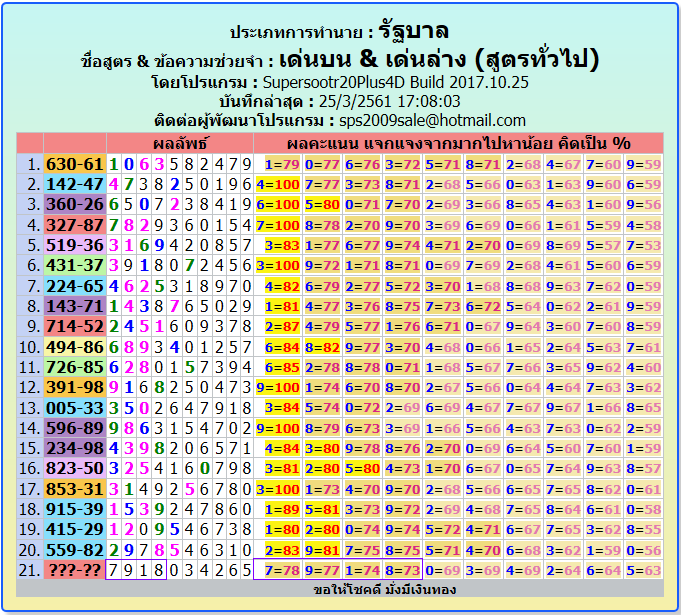
Task: Select result cell 823-50
Action: pyautogui.click(x=75, y=469)
